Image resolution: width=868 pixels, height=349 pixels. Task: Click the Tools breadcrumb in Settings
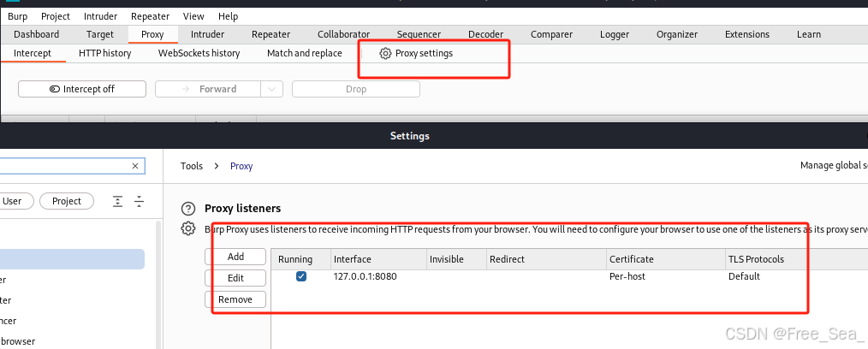(x=192, y=166)
